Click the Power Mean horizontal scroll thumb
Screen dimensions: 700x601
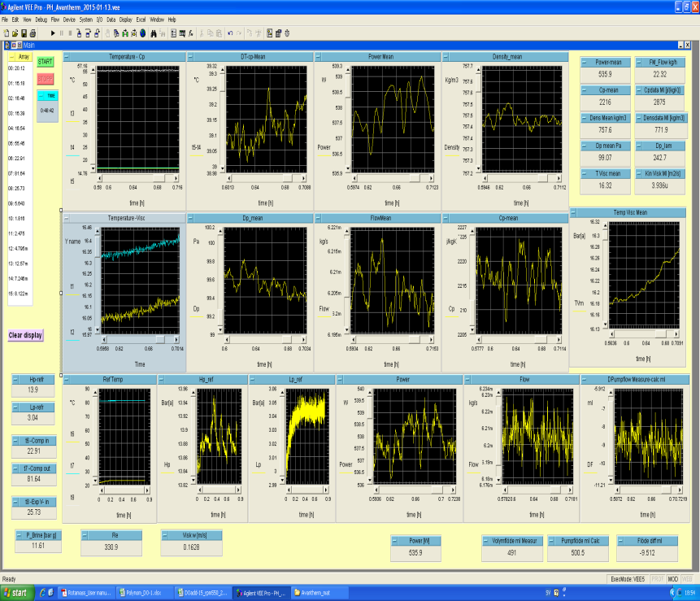[x=415, y=178]
